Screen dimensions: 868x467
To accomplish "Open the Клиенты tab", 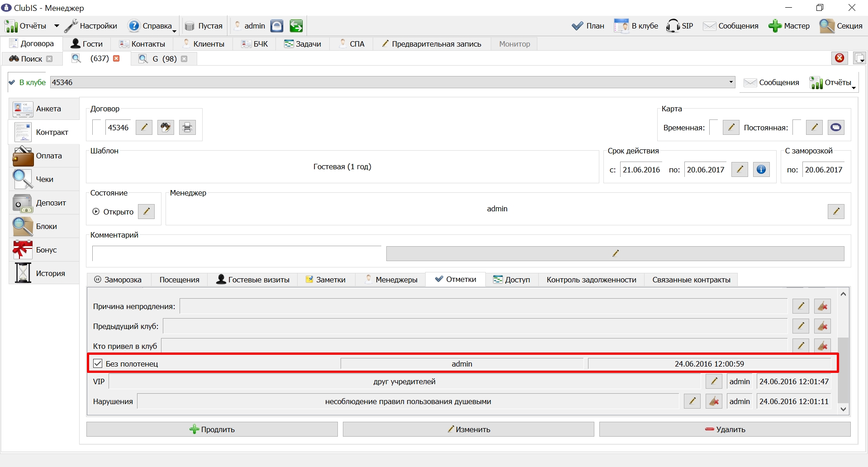I will coord(204,44).
